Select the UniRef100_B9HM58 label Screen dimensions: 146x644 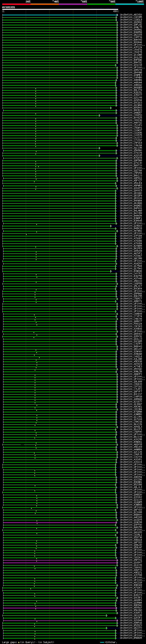pos(131,32)
